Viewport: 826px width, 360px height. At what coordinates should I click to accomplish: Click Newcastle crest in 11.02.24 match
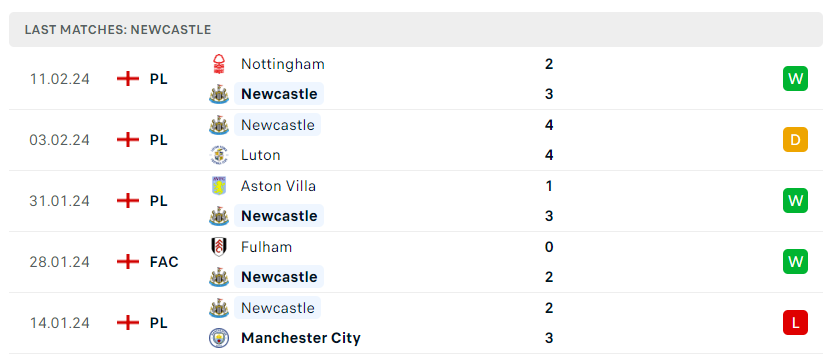219,95
